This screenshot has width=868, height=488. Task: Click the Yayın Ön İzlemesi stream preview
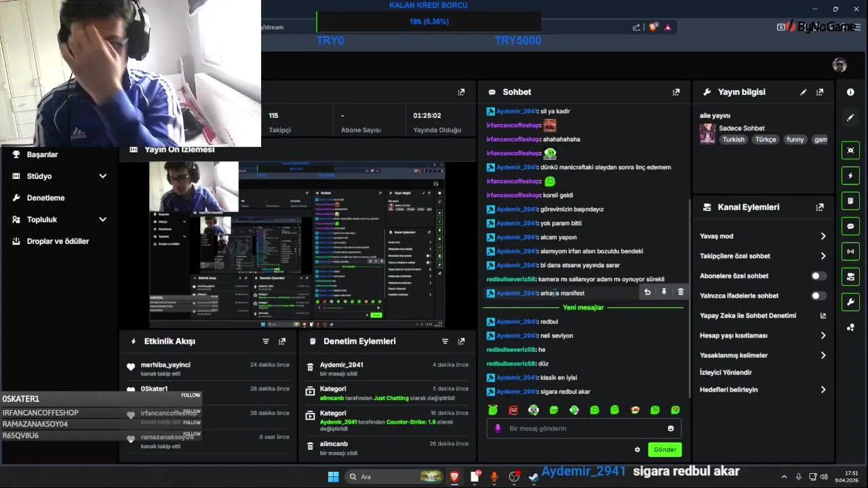click(x=297, y=245)
